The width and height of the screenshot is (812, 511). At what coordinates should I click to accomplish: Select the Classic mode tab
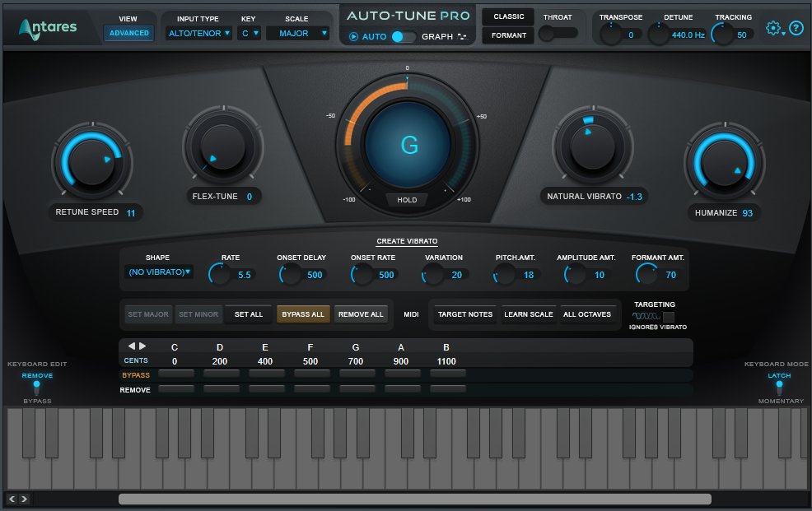coord(508,16)
